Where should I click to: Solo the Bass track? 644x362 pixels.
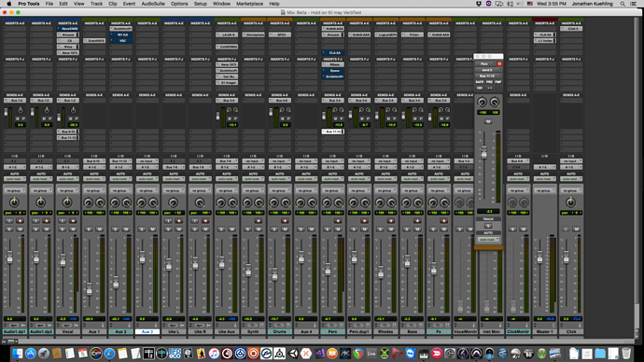point(407,229)
